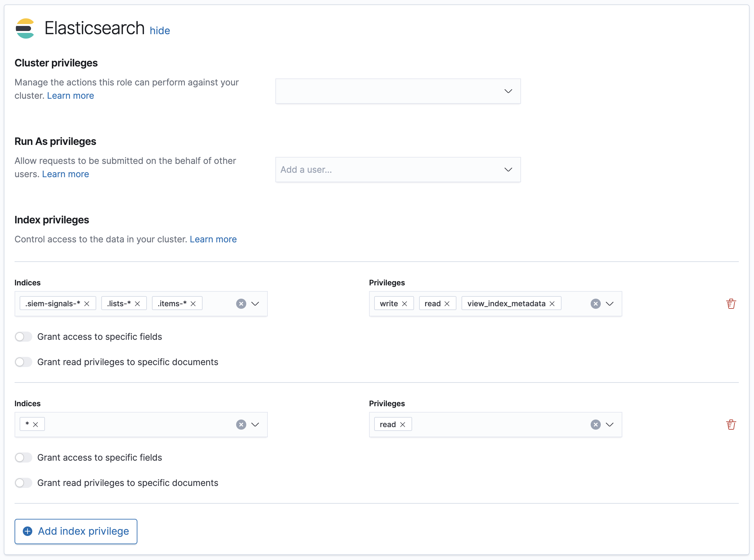Click the Add index privilege button

click(x=76, y=531)
